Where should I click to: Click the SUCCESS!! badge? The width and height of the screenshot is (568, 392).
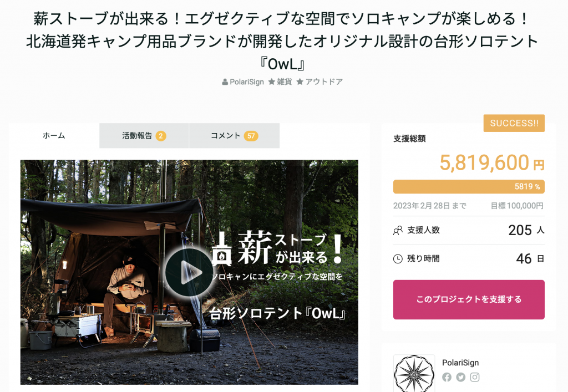(x=514, y=123)
